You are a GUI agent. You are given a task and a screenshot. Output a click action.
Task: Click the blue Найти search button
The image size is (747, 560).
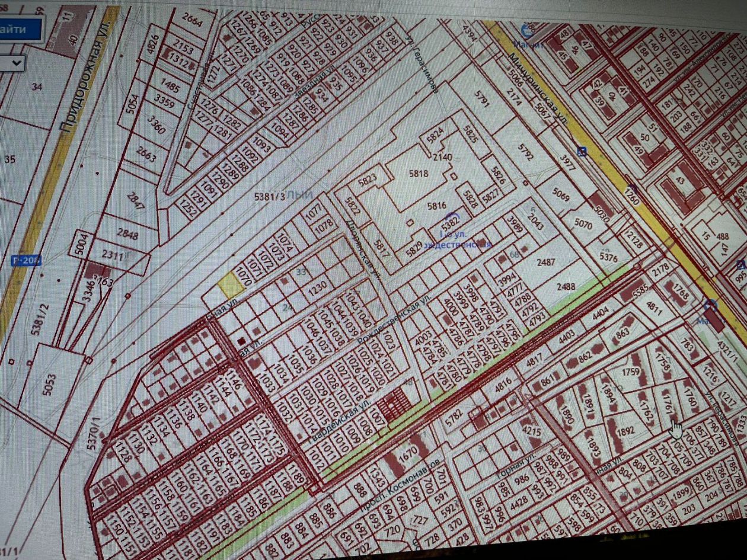(x=20, y=30)
